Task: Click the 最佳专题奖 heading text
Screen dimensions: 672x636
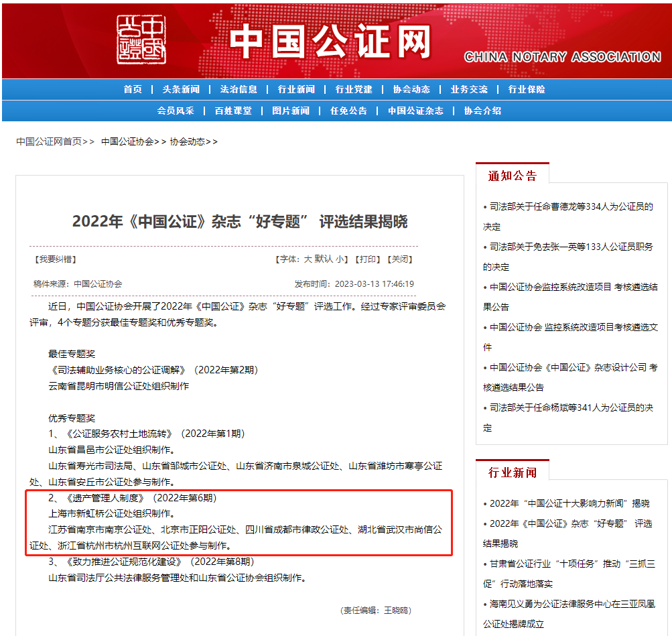Action: point(72,354)
